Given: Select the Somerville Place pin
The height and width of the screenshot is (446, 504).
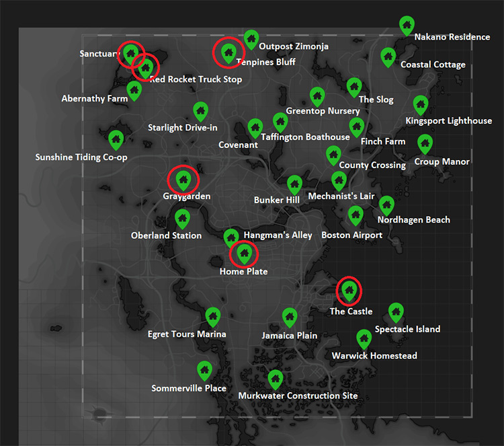Looking at the screenshot, I should pyautogui.click(x=204, y=371).
